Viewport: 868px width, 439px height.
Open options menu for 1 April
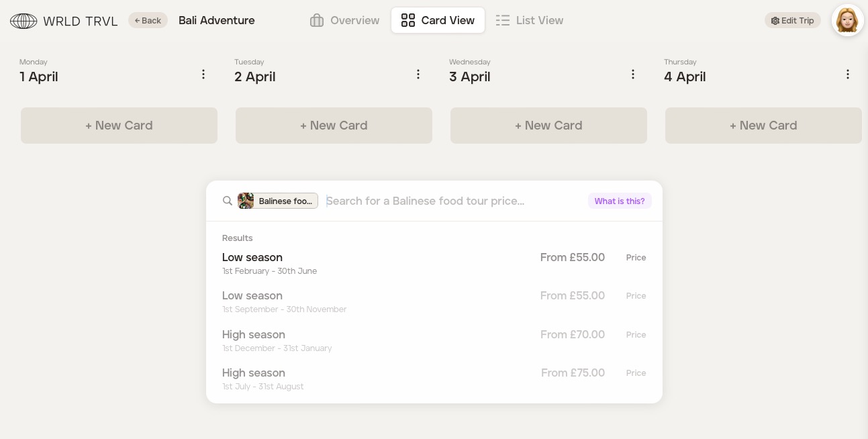[203, 75]
